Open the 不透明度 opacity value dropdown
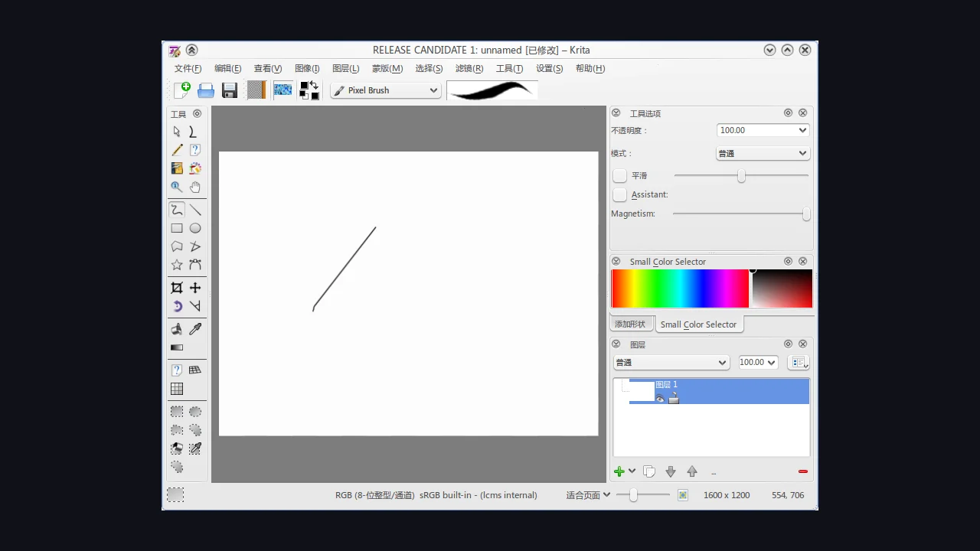This screenshot has width=980, height=551. pos(763,130)
